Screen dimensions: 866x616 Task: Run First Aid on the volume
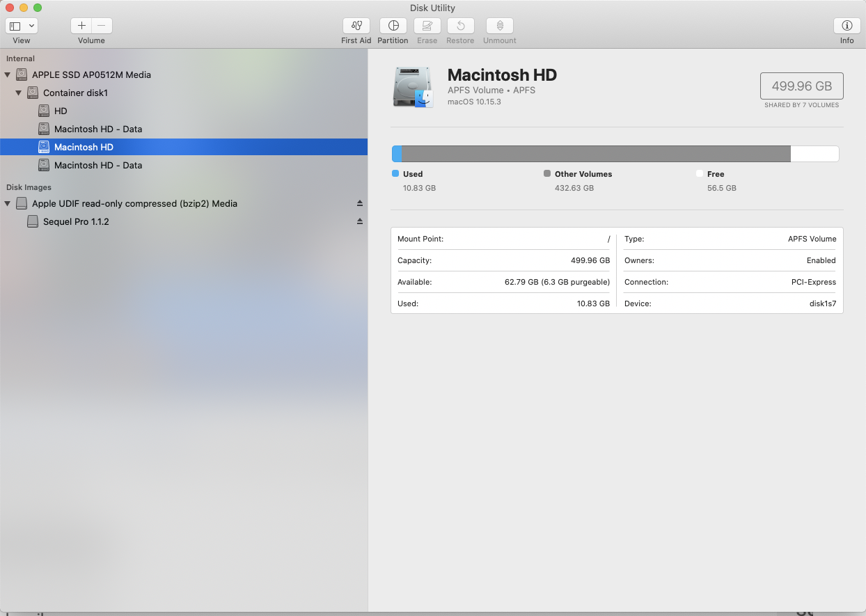click(356, 26)
